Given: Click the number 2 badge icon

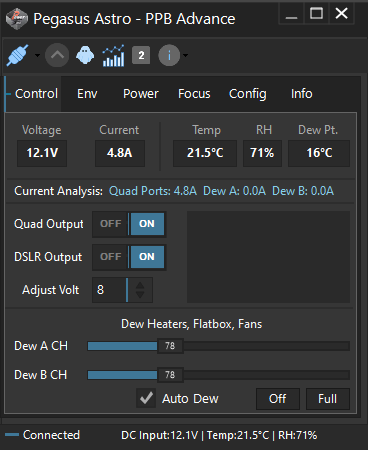Looking at the screenshot, I should 141,55.
